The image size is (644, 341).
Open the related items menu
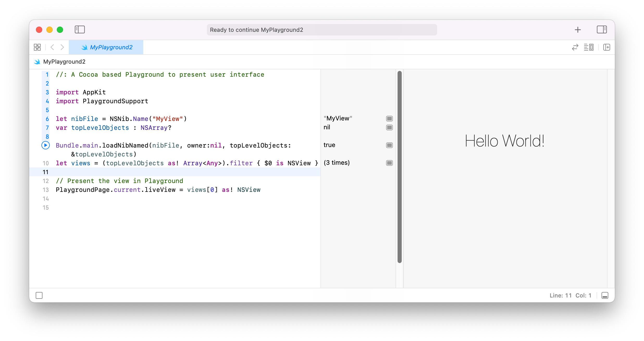(x=37, y=47)
